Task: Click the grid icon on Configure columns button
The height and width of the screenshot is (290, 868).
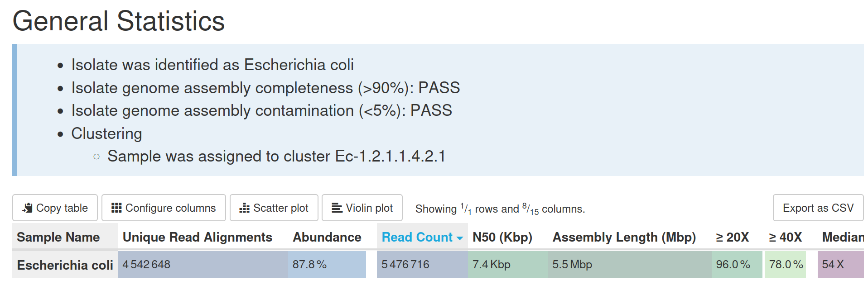Action: pos(117,208)
